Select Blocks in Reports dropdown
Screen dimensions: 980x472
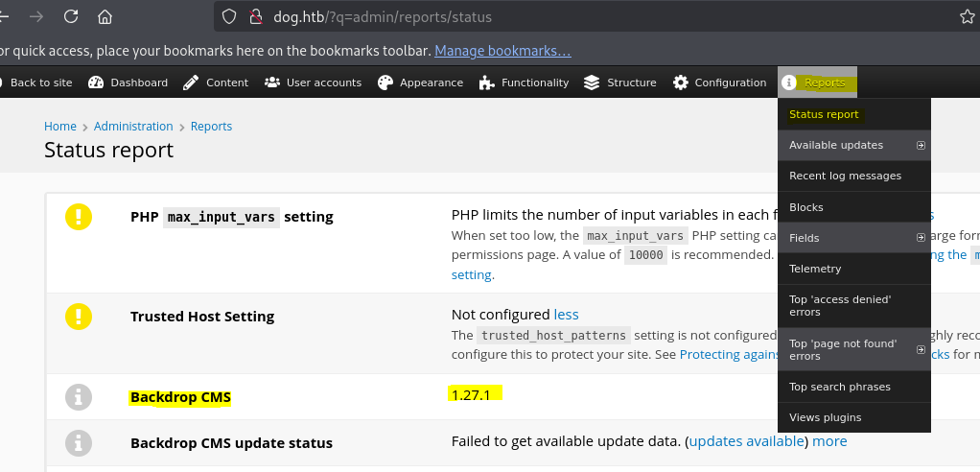(x=854, y=207)
